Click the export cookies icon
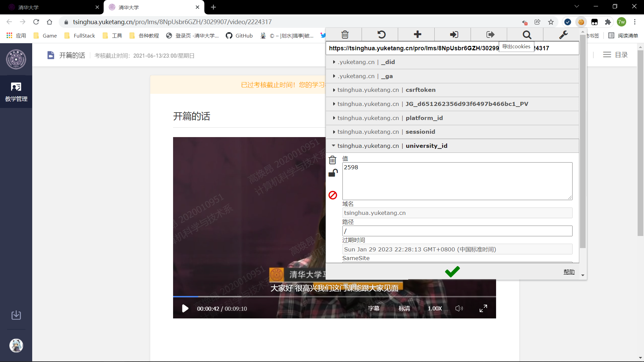644x362 pixels. point(490,35)
